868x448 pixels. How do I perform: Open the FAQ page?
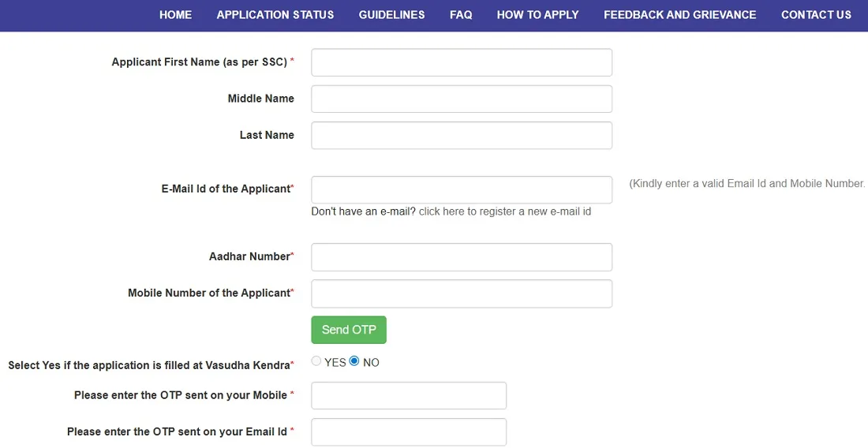[x=461, y=15]
